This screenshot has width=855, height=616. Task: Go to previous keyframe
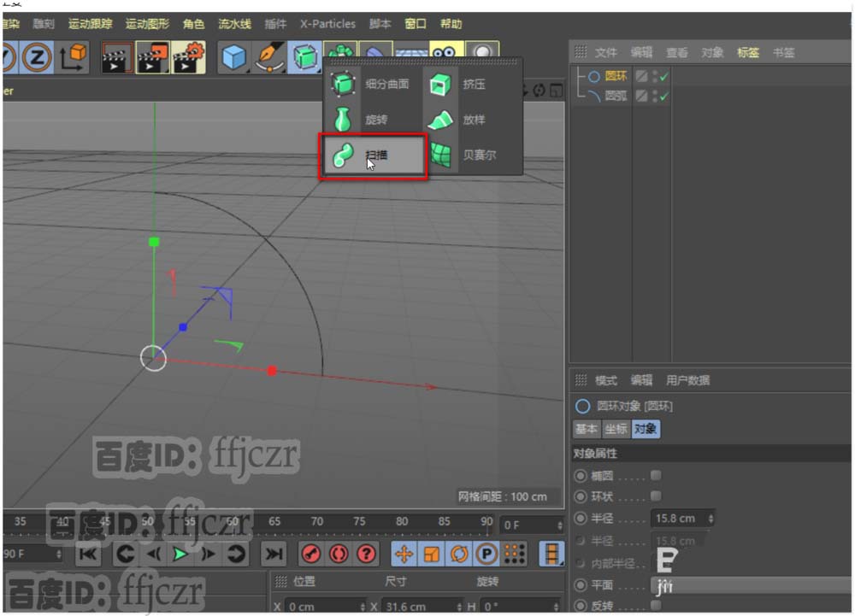pyautogui.click(x=126, y=554)
